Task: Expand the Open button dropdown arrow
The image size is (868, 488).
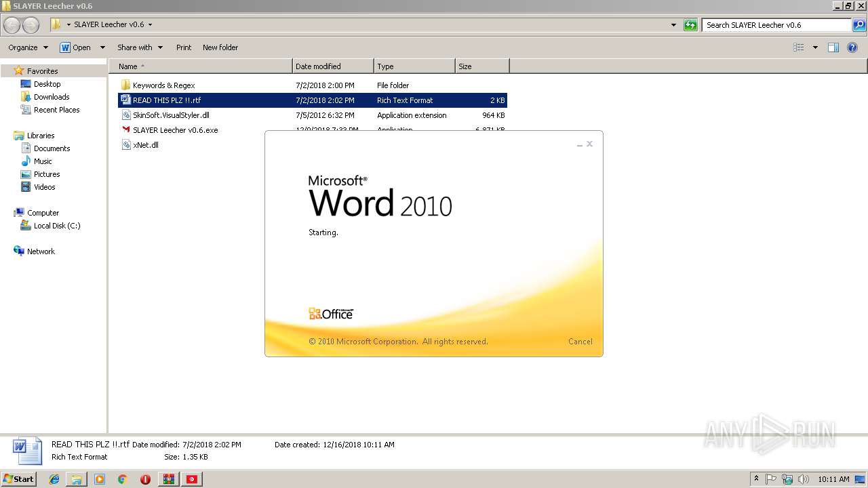Action: tap(102, 47)
